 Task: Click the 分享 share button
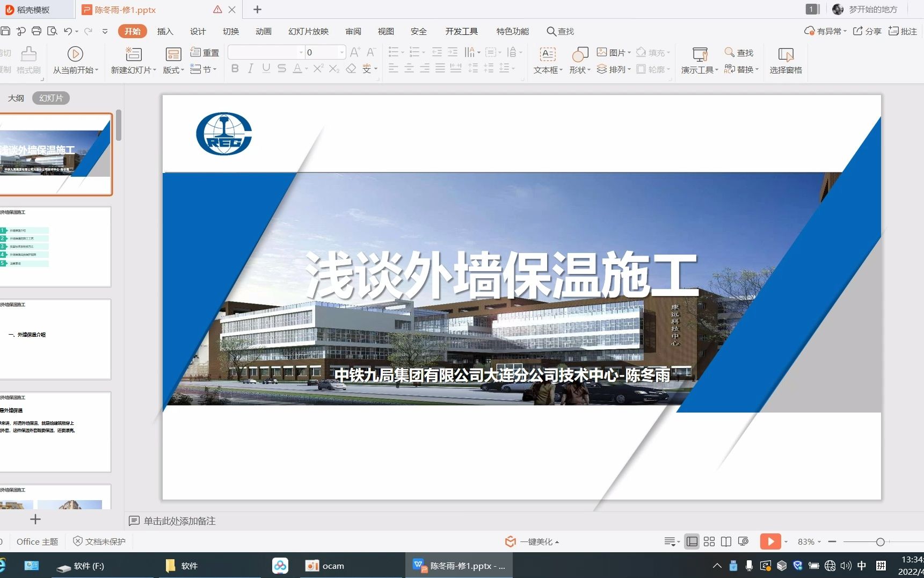(x=867, y=31)
